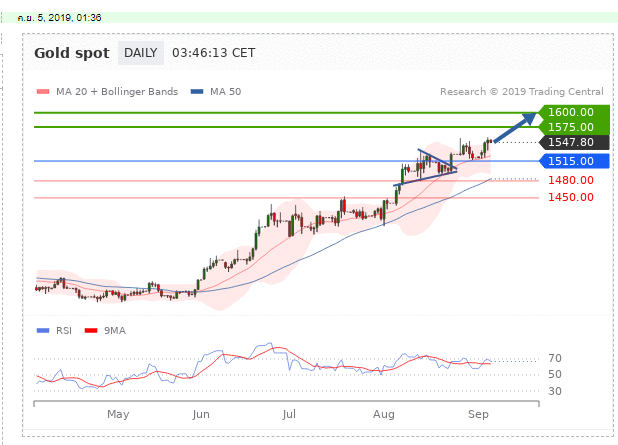Click the Sep month axis label
Image resolution: width=618 pixels, height=445 pixels.
point(476,413)
